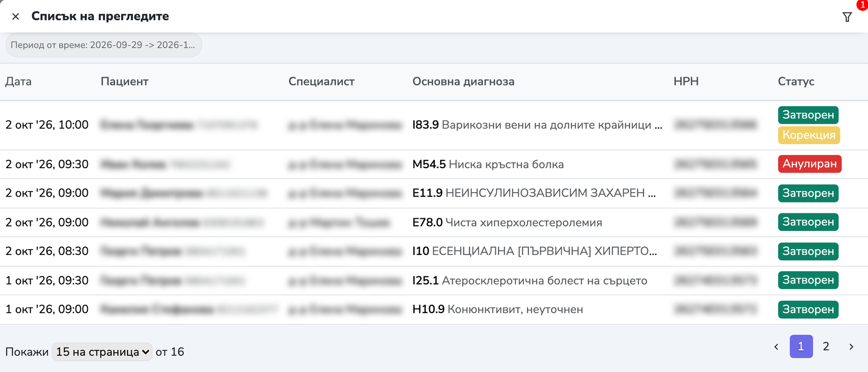Click date '2 окт '26, 09:30'

(x=47, y=164)
